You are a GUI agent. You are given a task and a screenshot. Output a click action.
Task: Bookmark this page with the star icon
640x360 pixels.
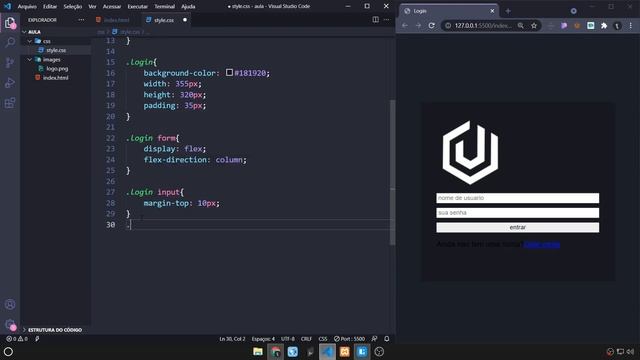pos(534,25)
